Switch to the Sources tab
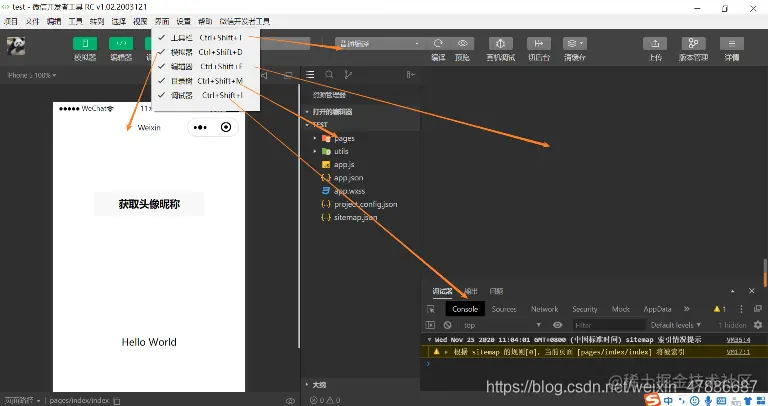 (x=504, y=309)
